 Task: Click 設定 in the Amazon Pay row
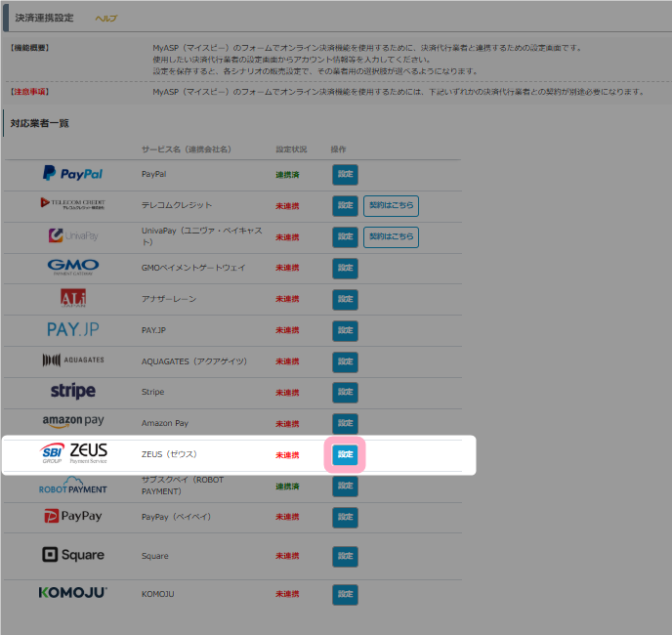345,423
